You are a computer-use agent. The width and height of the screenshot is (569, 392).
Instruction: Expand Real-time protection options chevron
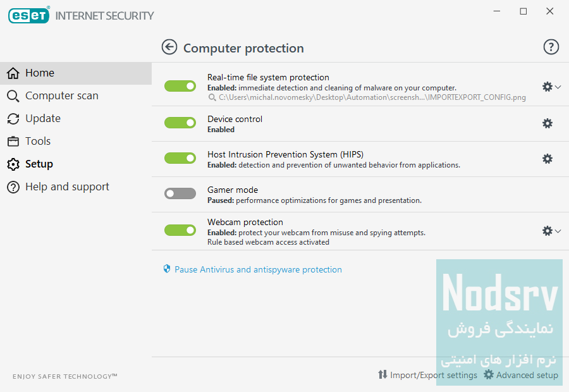tap(558, 87)
